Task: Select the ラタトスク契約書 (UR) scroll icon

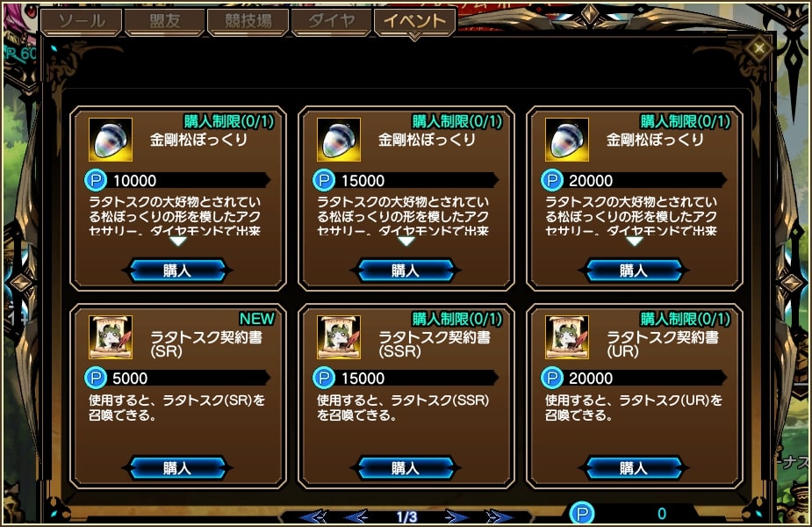Action: (x=567, y=337)
